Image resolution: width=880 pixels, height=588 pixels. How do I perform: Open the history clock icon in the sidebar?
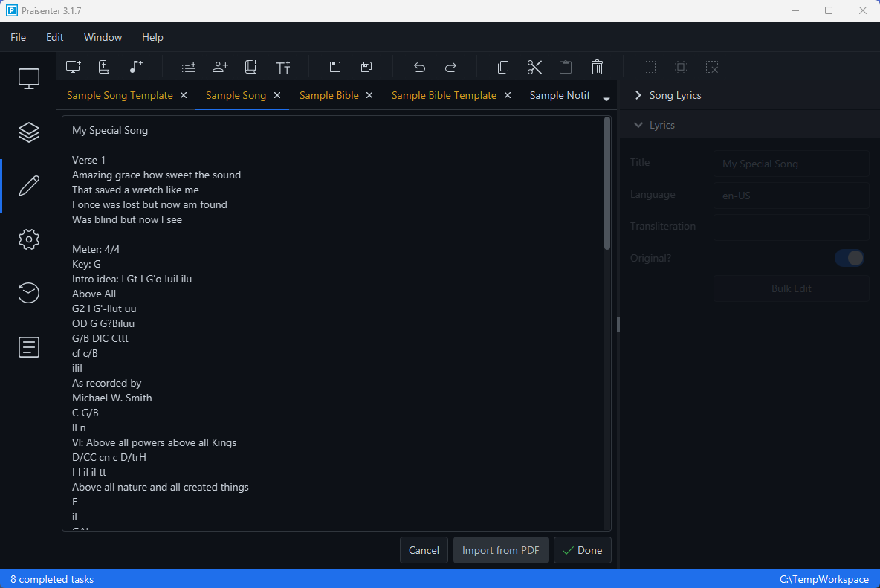28,293
